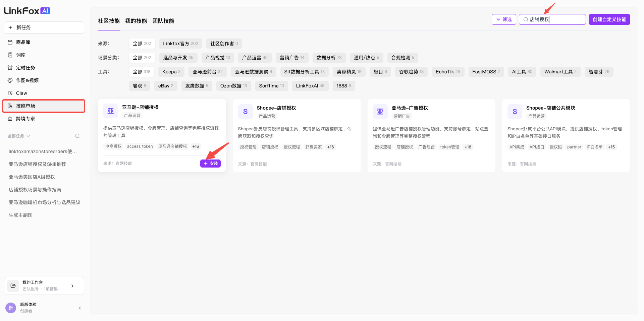Click the 亚马逊-广告授权 skill icon

380,112
